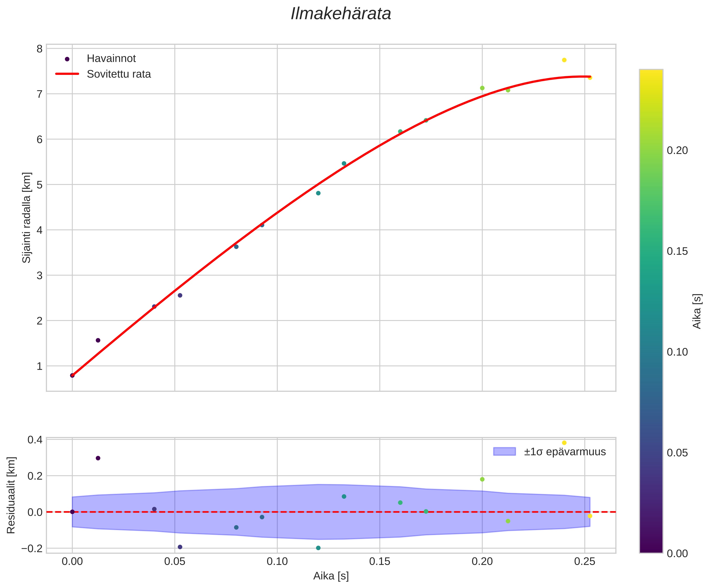The height and width of the screenshot is (588, 709).
Task: Click the outlier residual dot near 0.3
Action: pos(98,458)
